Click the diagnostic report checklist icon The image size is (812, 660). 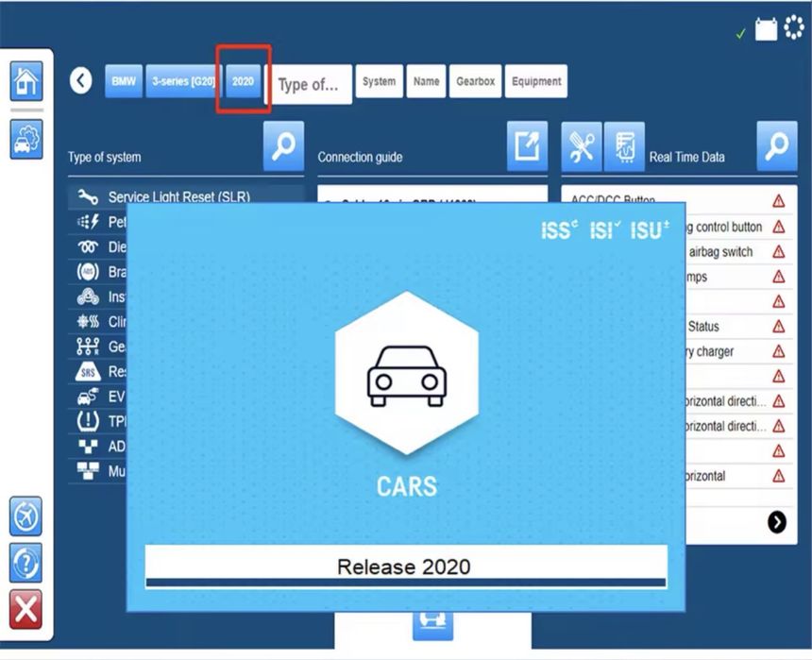[x=624, y=146]
